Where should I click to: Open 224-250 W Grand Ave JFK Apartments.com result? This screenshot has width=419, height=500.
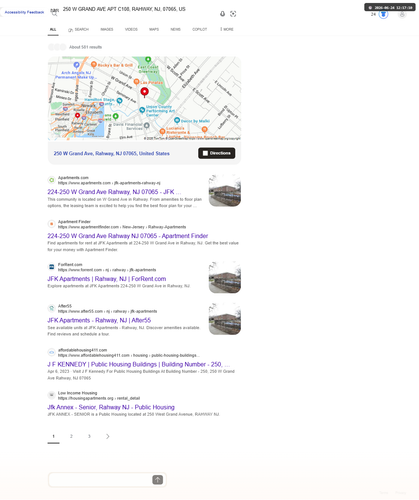[114, 192]
